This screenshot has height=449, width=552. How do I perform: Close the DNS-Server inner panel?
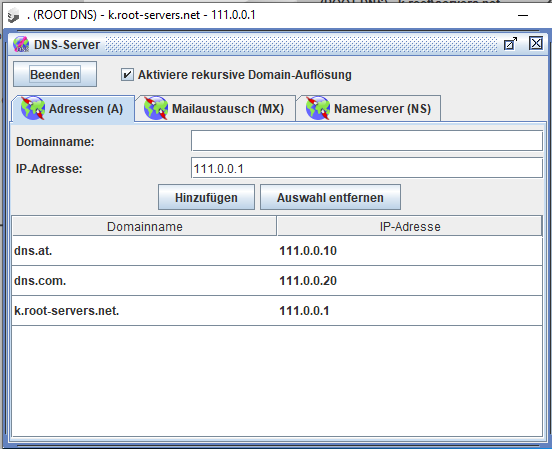pos(536,44)
